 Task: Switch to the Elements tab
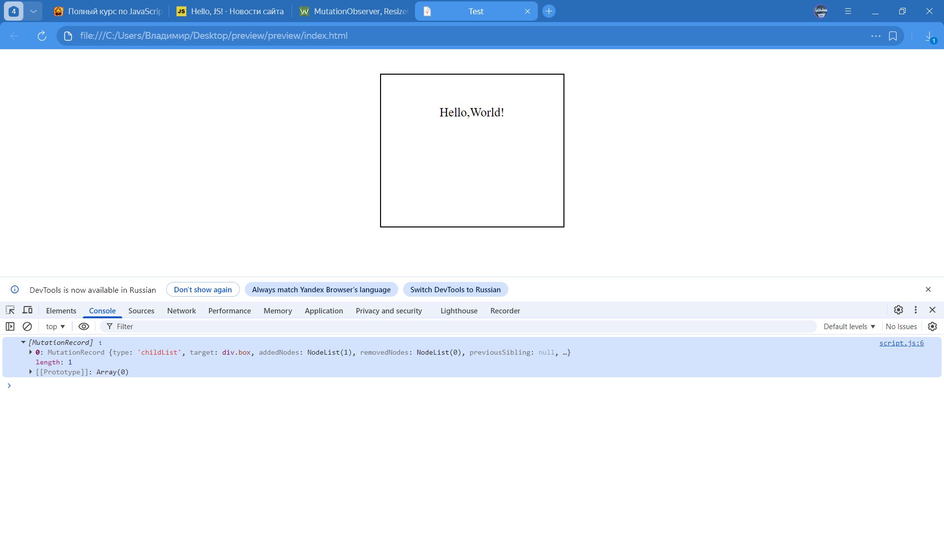(x=61, y=310)
